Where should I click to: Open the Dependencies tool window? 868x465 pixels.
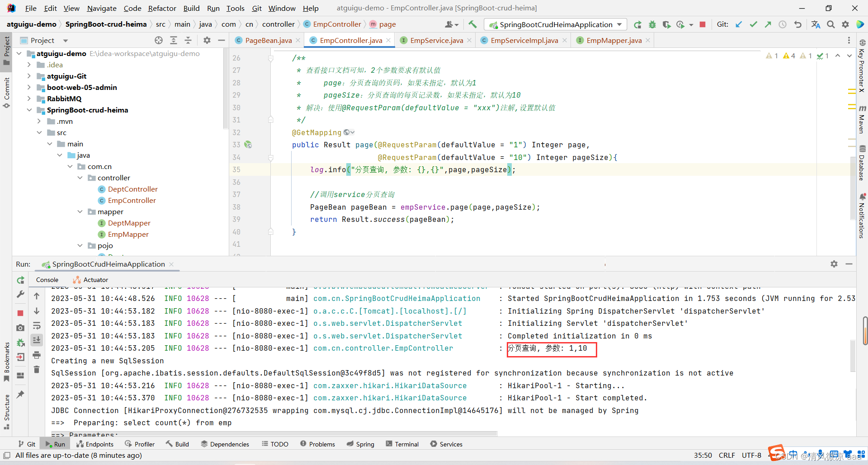(225, 444)
